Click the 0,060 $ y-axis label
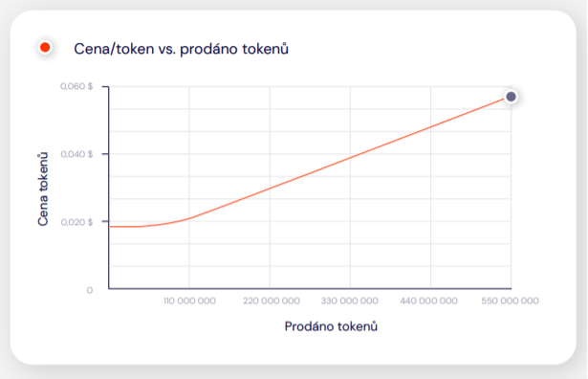Screen dimensions: 588x379 76,86
